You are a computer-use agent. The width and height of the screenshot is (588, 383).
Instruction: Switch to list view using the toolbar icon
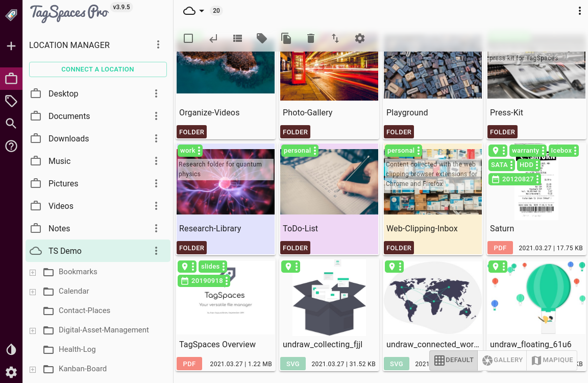[237, 38]
